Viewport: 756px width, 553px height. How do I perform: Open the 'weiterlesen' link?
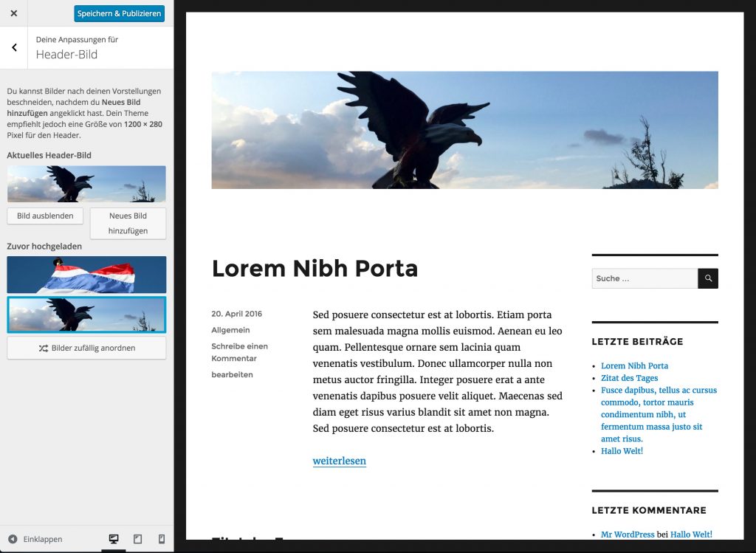pyautogui.click(x=340, y=461)
